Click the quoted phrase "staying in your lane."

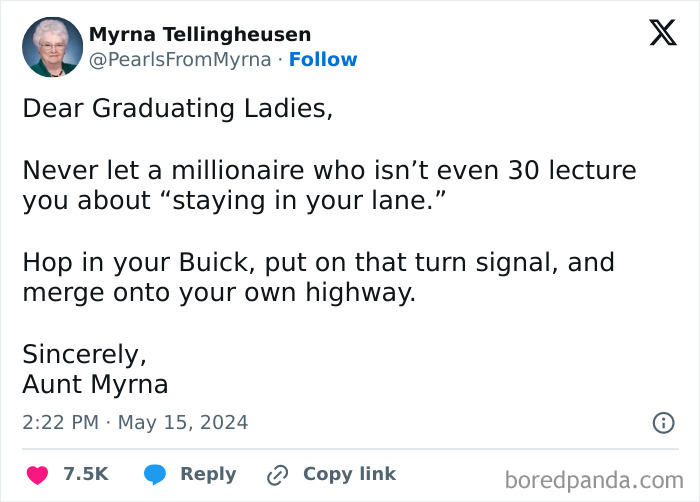tap(308, 199)
